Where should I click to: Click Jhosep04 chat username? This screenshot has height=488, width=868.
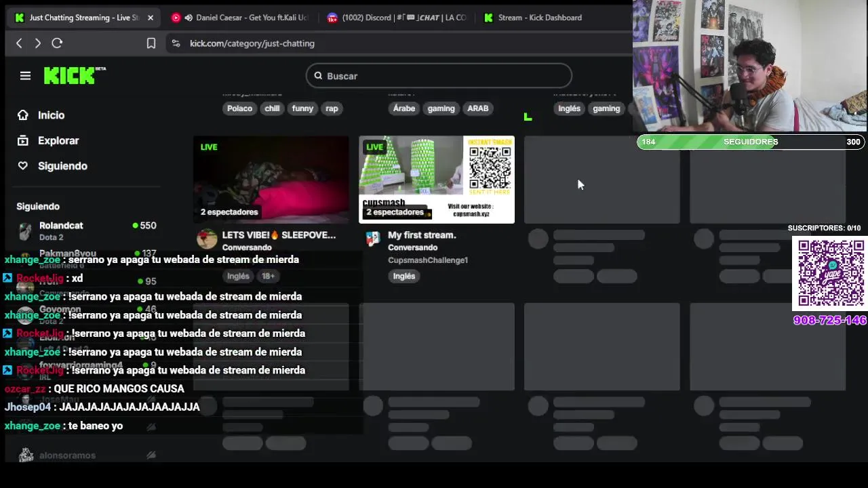[x=27, y=407]
